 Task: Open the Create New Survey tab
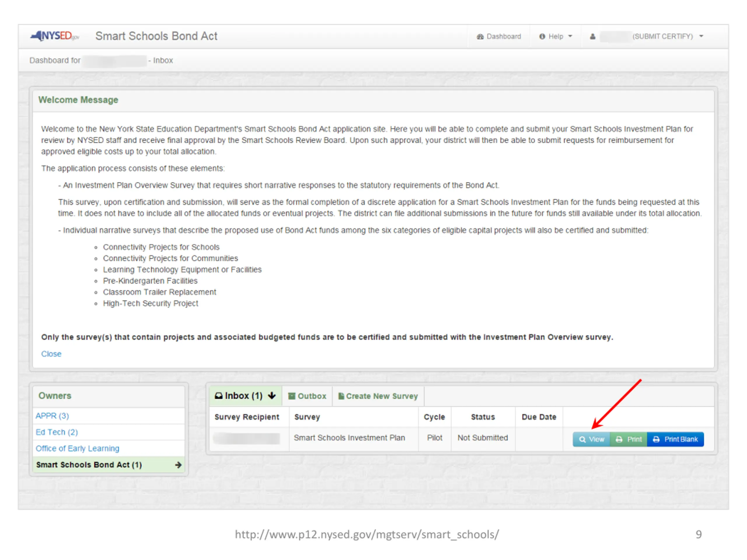click(x=378, y=396)
